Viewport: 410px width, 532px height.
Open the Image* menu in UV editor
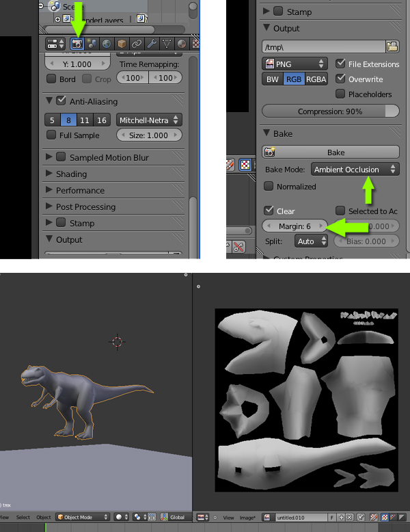(247, 518)
